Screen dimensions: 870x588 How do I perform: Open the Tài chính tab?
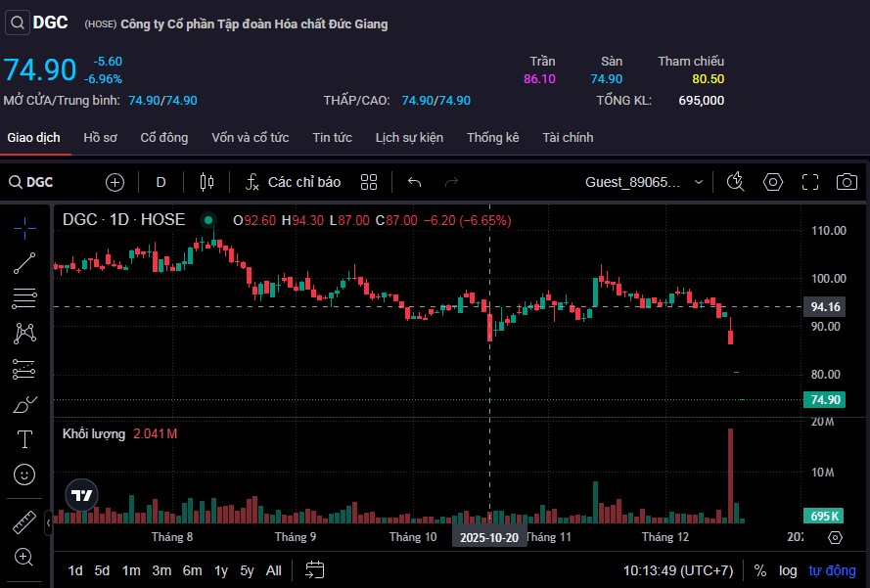tap(568, 138)
